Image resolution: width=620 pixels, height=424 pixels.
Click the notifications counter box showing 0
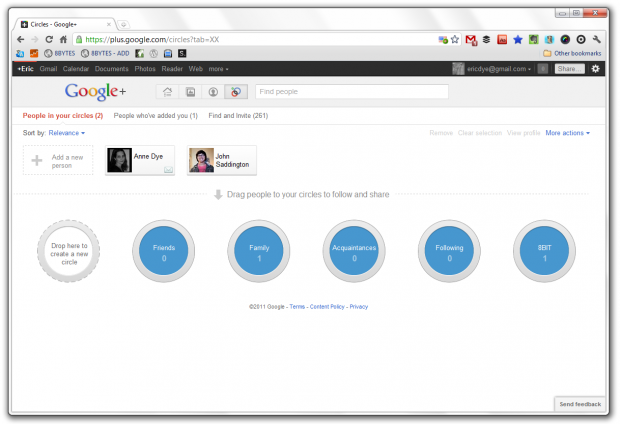(x=543, y=69)
